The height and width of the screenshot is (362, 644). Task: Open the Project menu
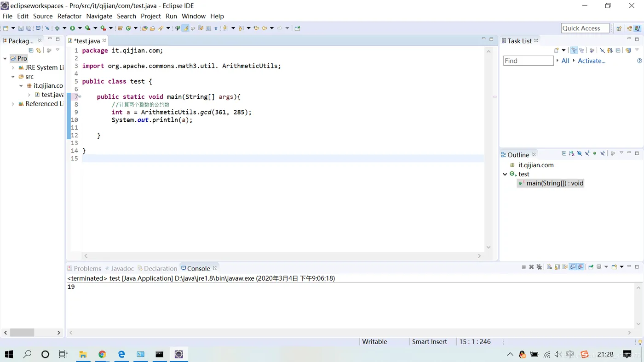click(151, 16)
